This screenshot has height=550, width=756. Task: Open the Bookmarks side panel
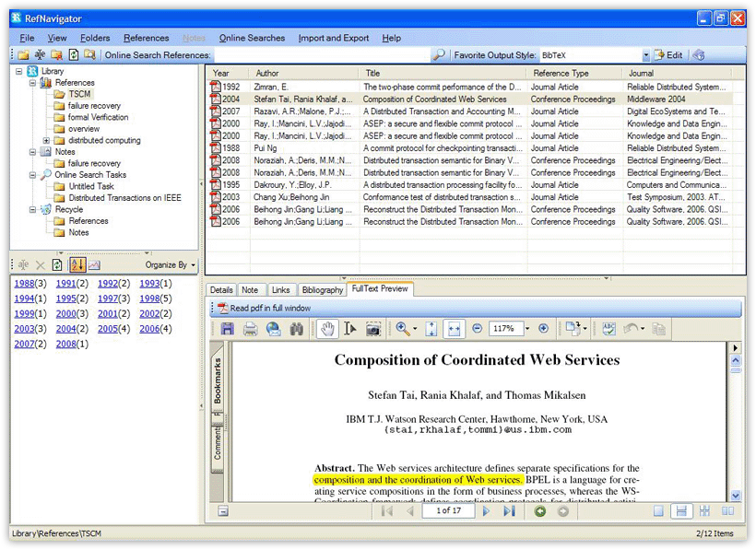[x=218, y=380]
